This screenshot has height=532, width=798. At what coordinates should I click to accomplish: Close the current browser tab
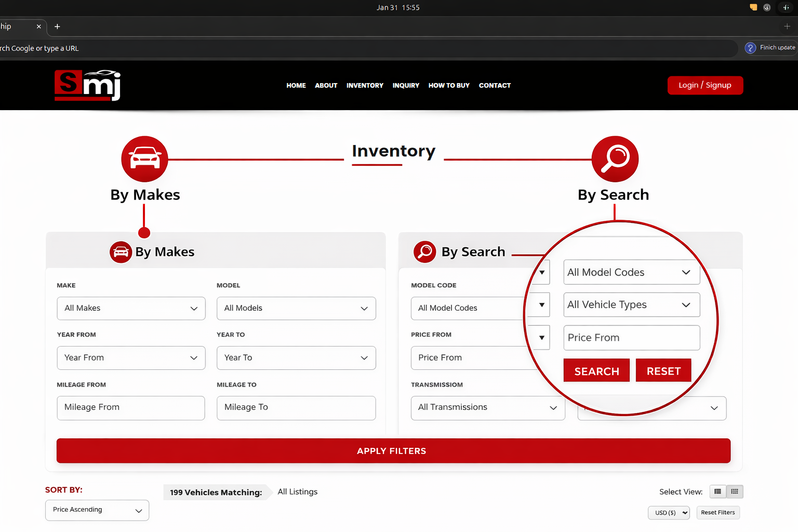39,26
